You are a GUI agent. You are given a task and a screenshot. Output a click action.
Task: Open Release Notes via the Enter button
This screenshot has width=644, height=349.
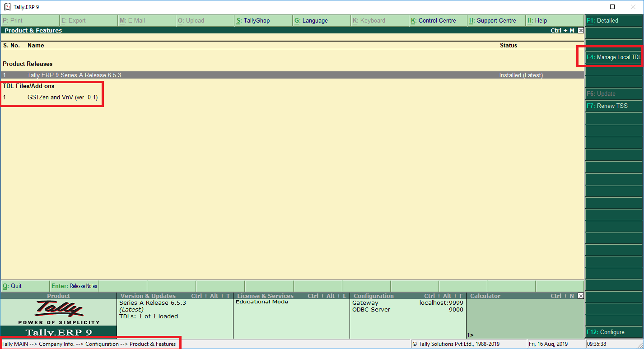[x=74, y=286]
